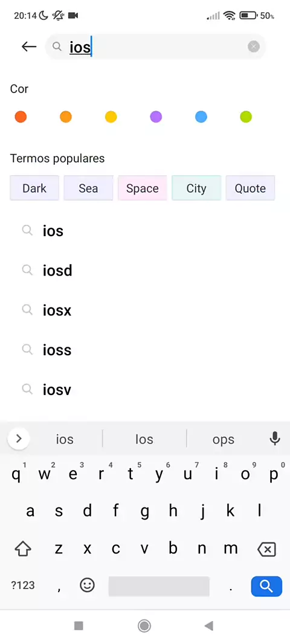This screenshot has width=290, height=644.
Task: Select the iosd search suggestion
Action: [x=145, y=271]
